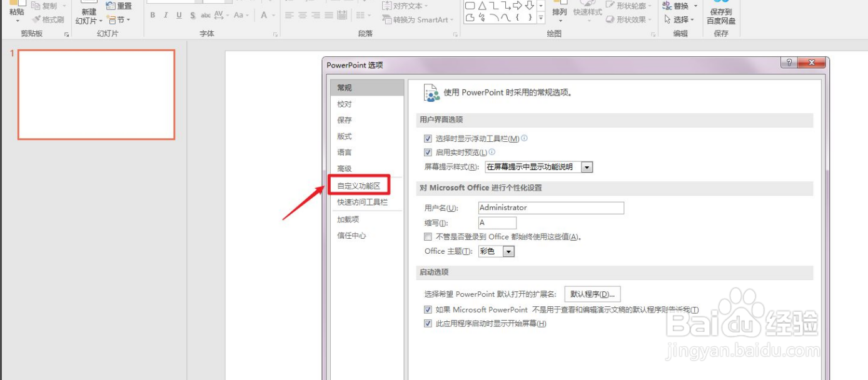Select the right arrow shape
The image size is (868, 380).
click(x=517, y=6)
